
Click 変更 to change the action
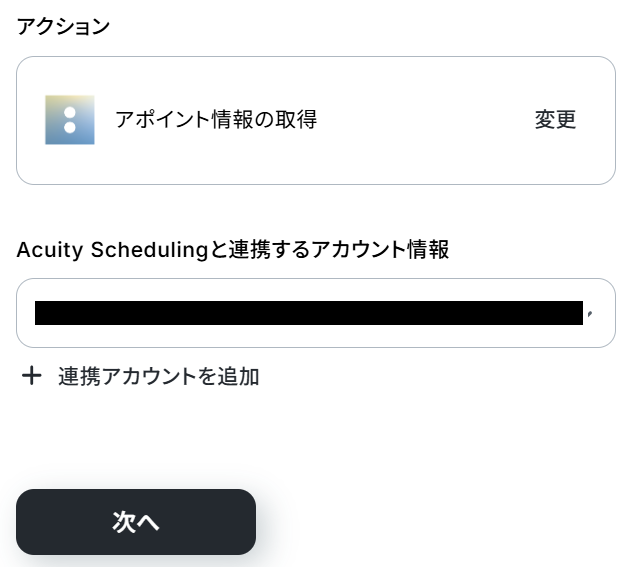[555, 120]
